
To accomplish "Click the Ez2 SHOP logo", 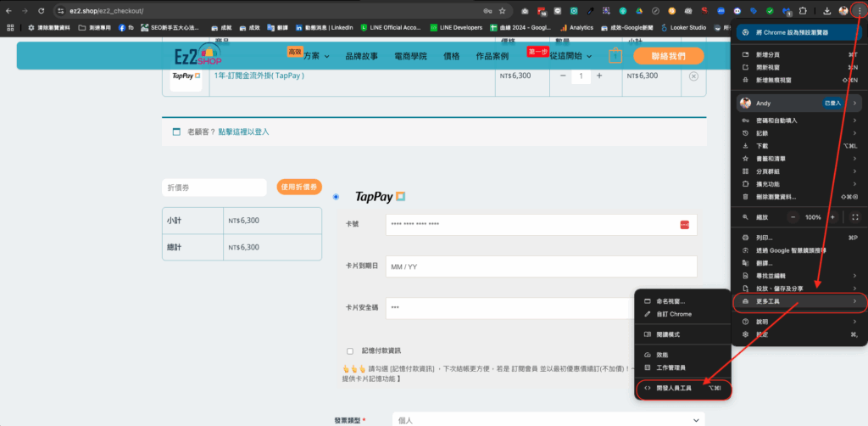I will [198, 55].
